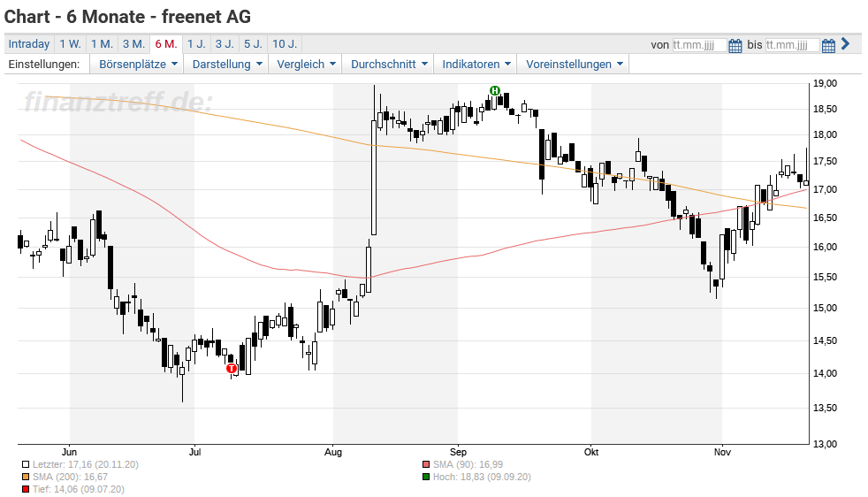Viewport: 868px width, 497px height.
Task: Expand the Börsenplätze dropdown
Action: tap(138, 65)
